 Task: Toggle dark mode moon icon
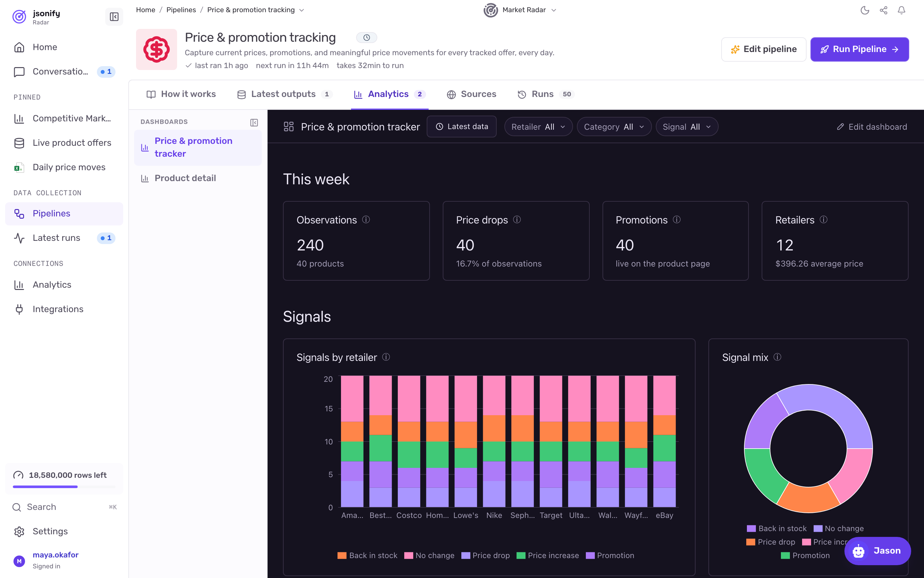tap(865, 10)
